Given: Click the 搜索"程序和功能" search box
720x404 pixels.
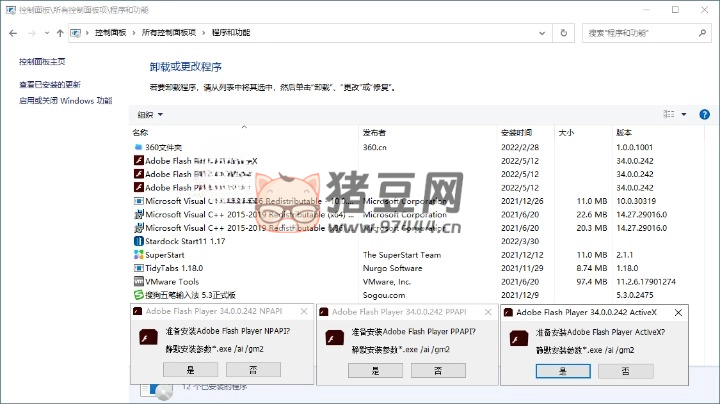Looking at the screenshot, I should pos(645,32).
